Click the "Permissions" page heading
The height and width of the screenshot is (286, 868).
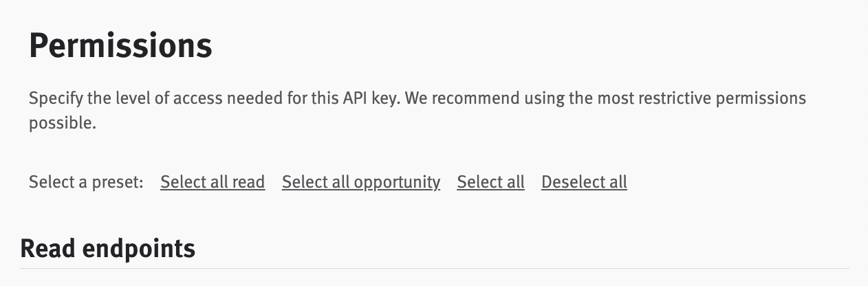(120, 47)
